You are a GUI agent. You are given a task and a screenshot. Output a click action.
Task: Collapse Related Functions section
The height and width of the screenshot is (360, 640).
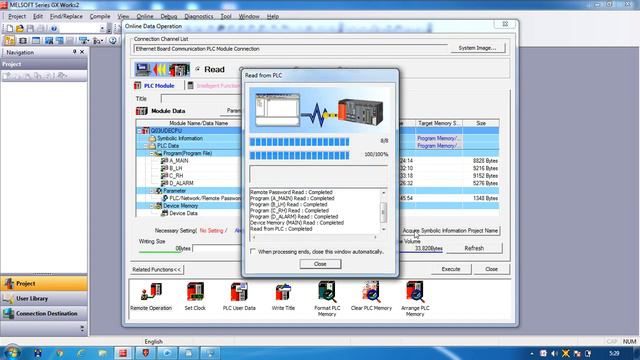click(x=157, y=269)
